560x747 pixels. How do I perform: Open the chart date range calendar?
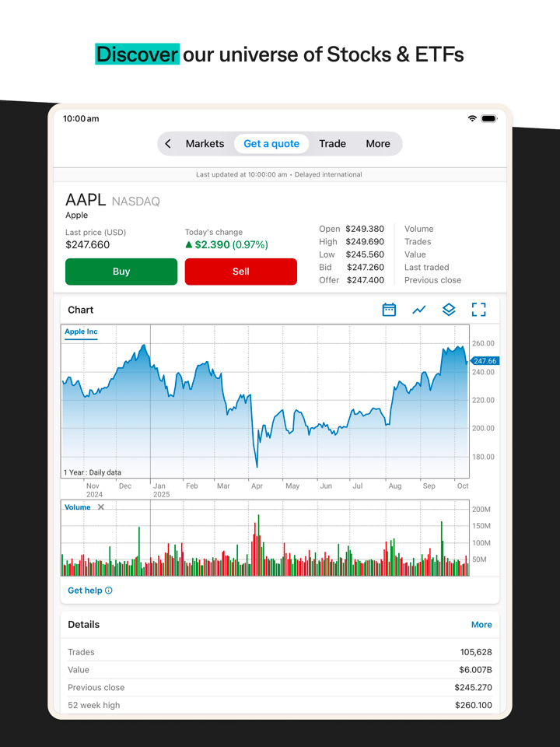(389, 310)
